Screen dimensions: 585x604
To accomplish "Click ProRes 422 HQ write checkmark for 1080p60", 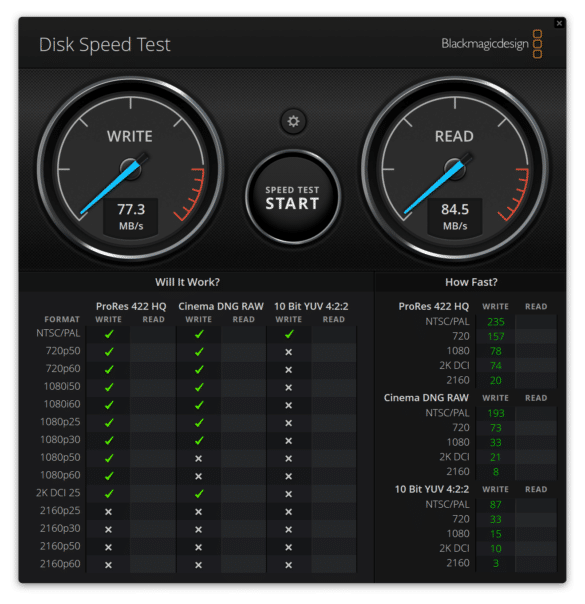I will point(109,476).
